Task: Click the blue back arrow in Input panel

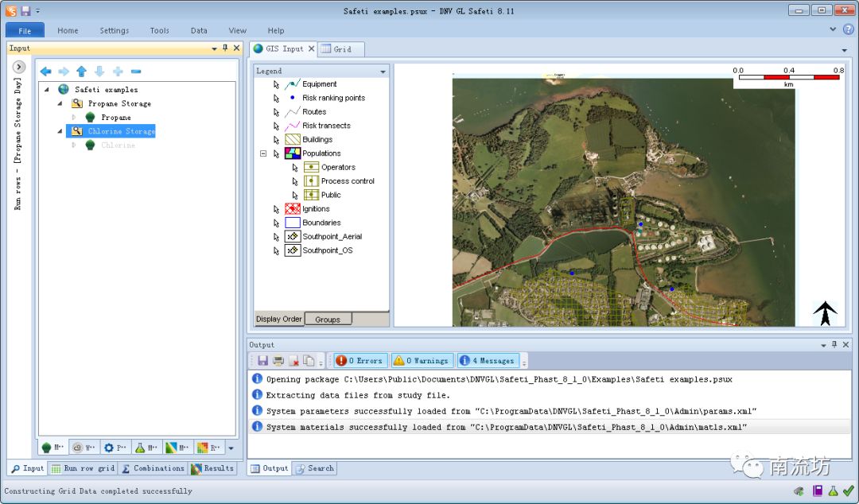Action: coord(46,72)
